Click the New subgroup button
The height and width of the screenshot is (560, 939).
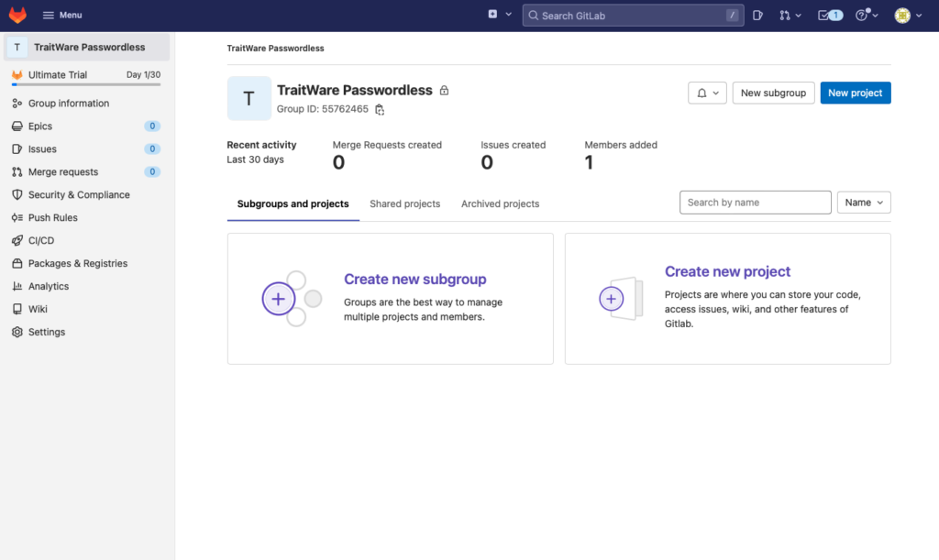click(x=773, y=93)
